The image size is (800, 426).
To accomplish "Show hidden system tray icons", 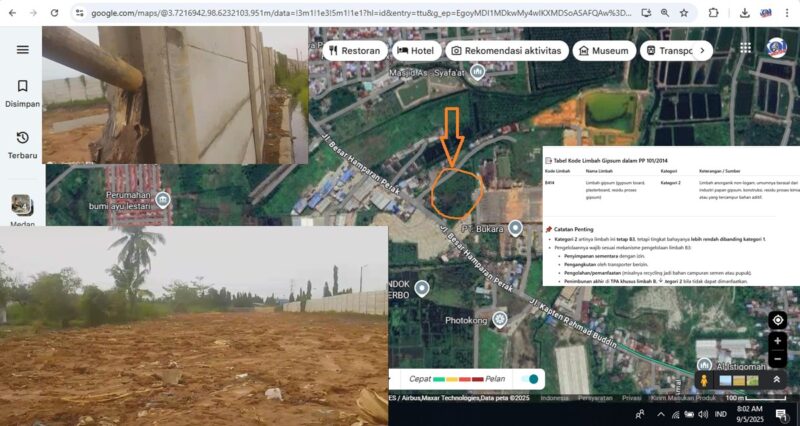I will click(x=661, y=414).
